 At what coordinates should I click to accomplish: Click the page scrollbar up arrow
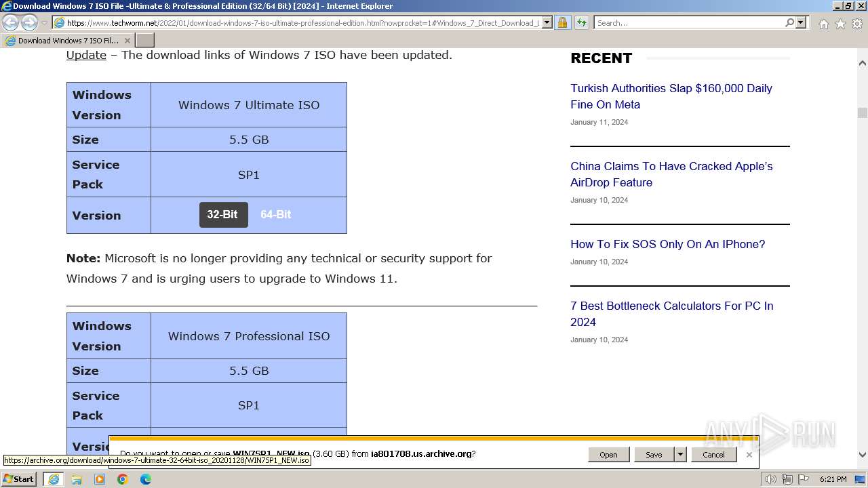pos(863,63)
